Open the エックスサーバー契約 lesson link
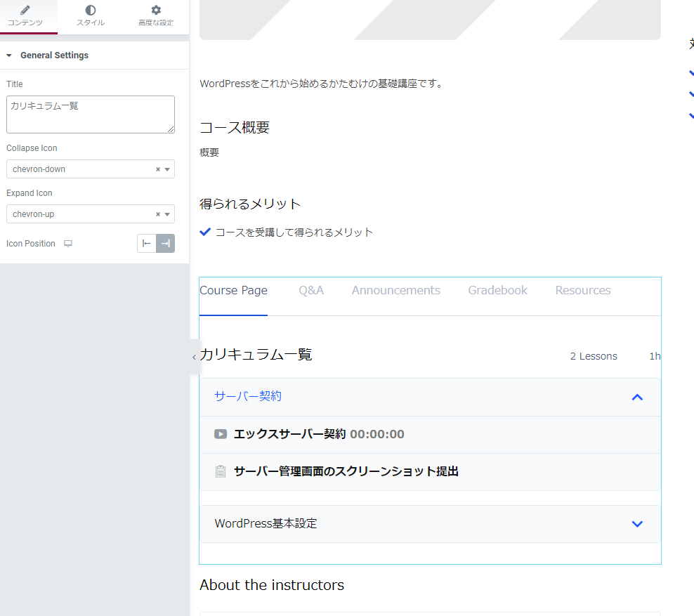 click(289, 434)
